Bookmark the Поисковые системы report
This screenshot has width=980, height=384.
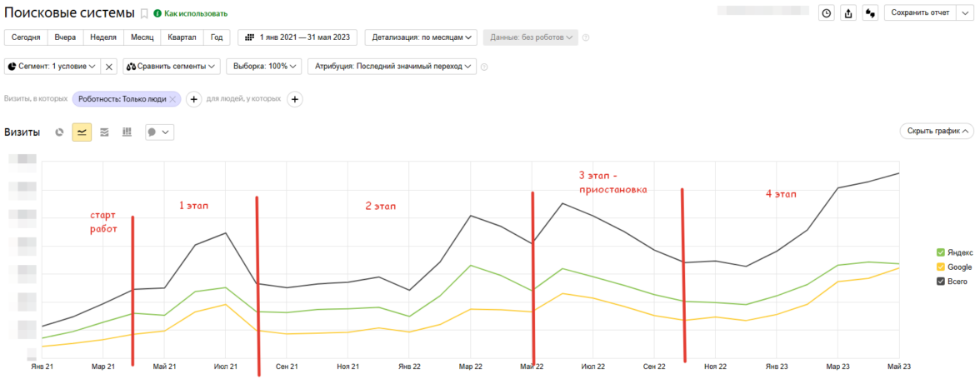click(143, 13)
